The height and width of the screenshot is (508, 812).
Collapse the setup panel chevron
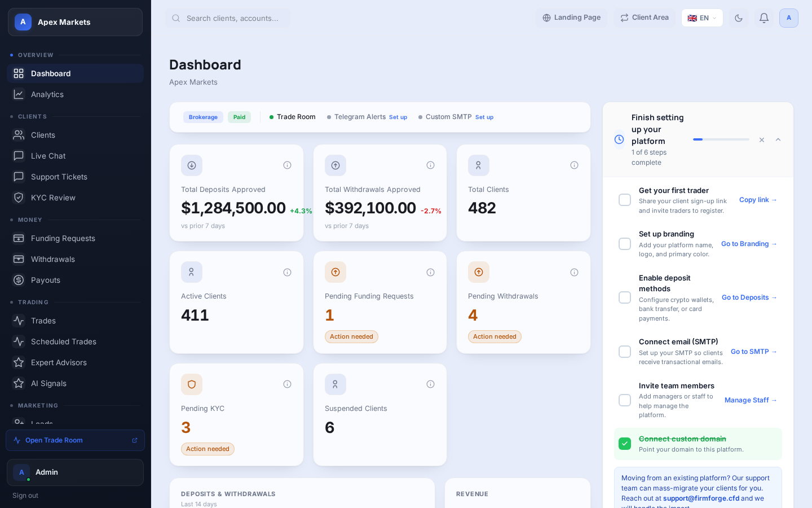click(x=778, y=140)
